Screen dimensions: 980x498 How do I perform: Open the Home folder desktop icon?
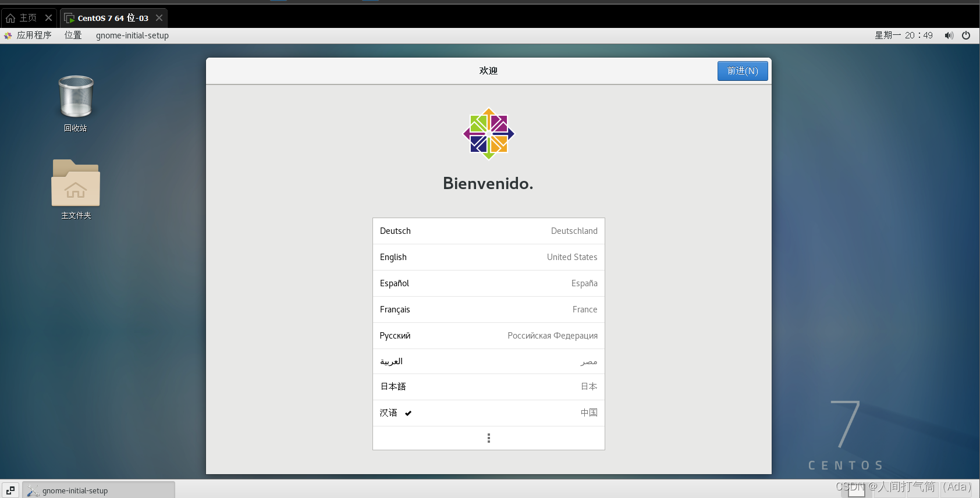(x=76, y=183)
